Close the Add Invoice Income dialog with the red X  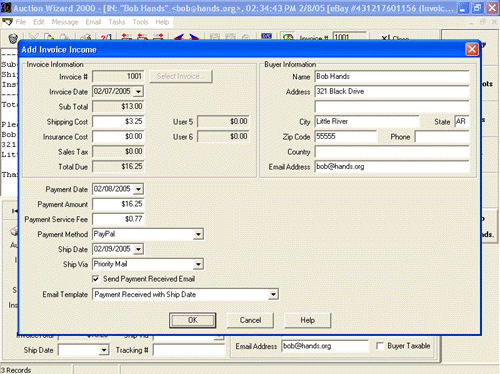tap(472, 50)
